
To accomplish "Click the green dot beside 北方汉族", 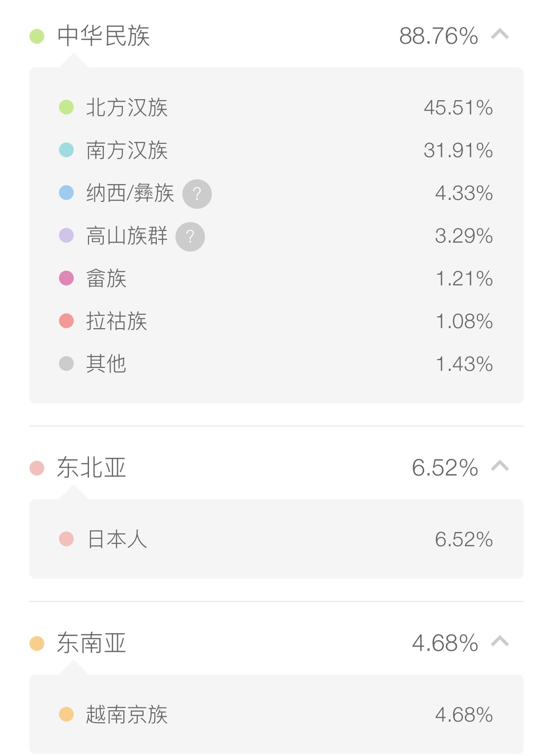I will [x=66, y=107].
